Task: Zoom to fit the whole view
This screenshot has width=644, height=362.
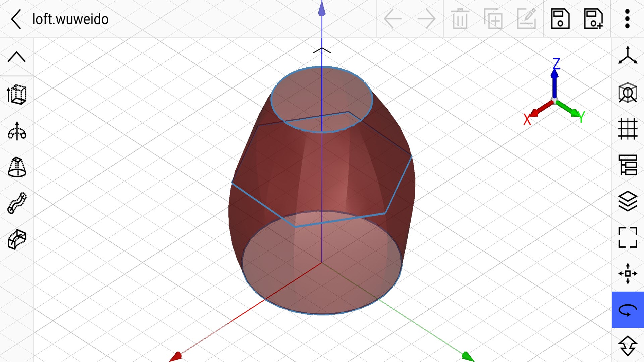Action: (628, 237)
